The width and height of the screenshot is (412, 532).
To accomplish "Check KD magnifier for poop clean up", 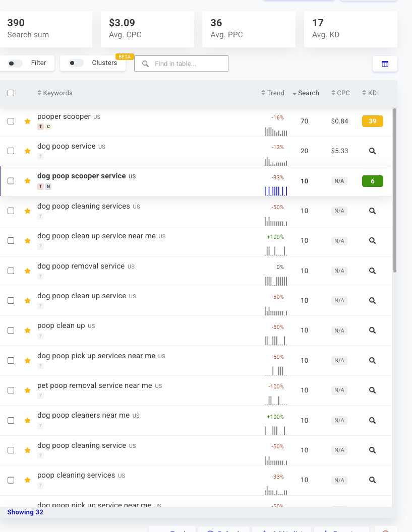I will (372, 330).
